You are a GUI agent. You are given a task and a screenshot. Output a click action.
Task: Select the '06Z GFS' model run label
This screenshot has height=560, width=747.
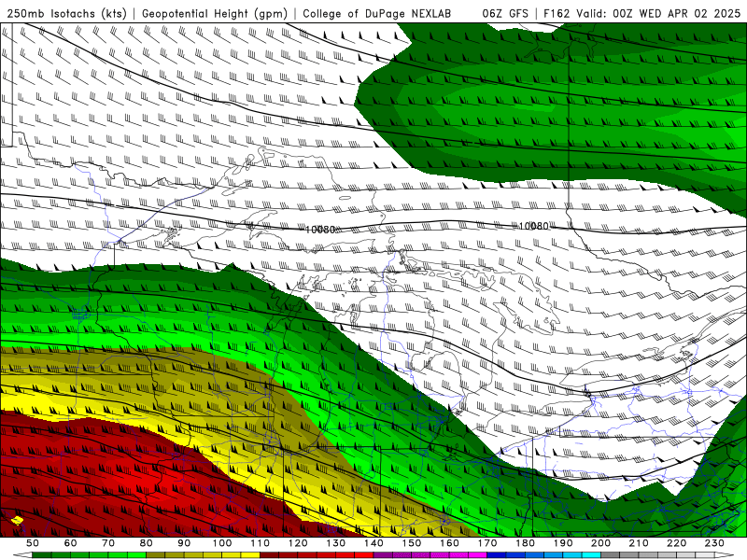pos(505,14)
